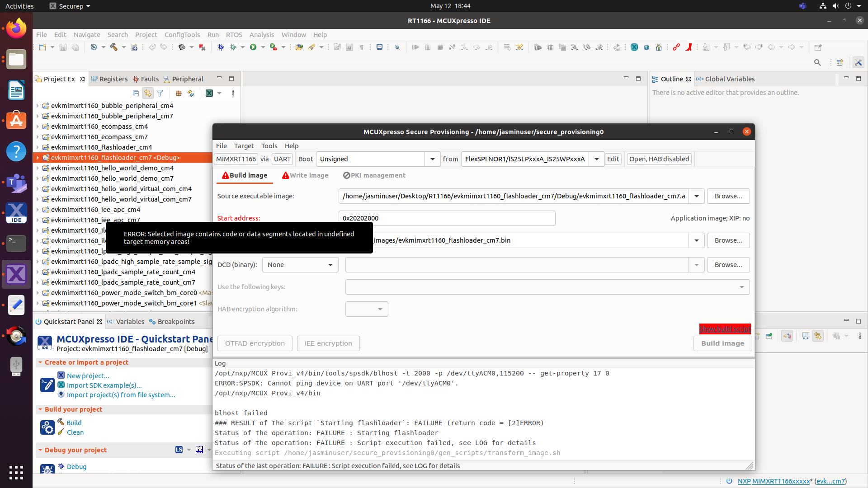Image resolution: width=868 pixels, height=488 pixels.
Task: Click the 'Import SDK example(s)...' link
Action: 104,385
